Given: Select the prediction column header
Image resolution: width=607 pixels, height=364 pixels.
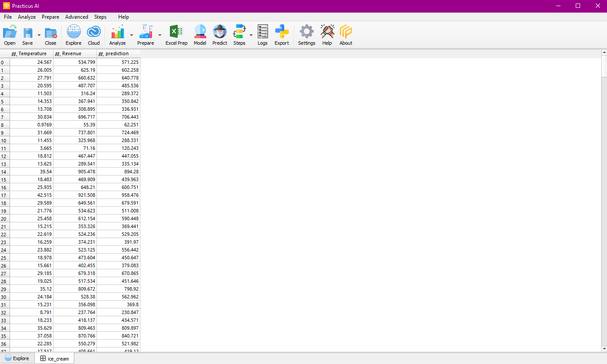Looking at the screenshot, I should (118, 53).
